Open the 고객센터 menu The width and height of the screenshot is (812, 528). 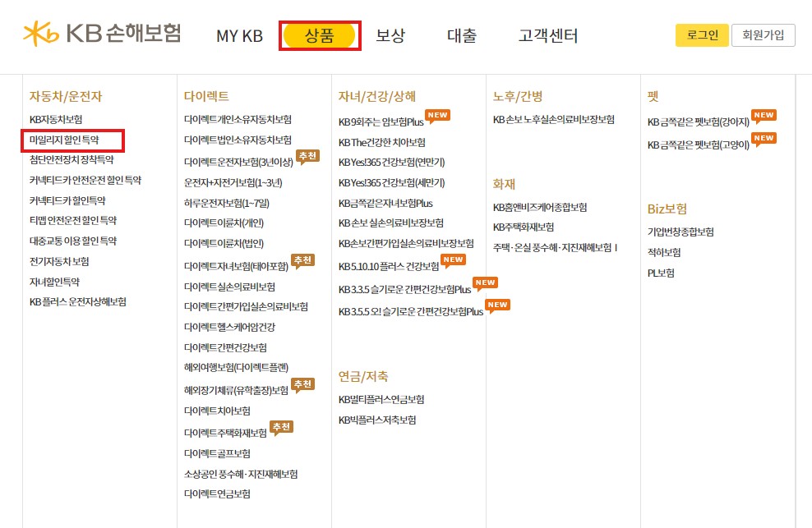(548, 36)
